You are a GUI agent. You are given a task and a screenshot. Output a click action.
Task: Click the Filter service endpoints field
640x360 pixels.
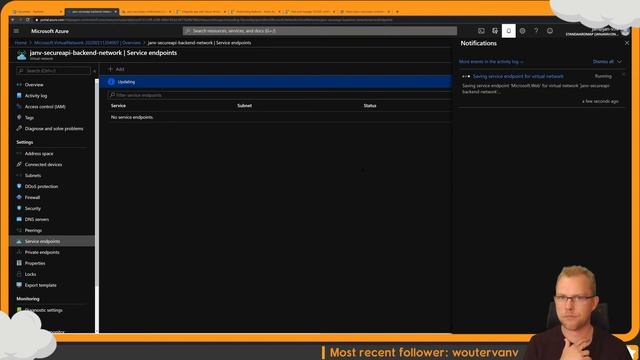(280, 95)
